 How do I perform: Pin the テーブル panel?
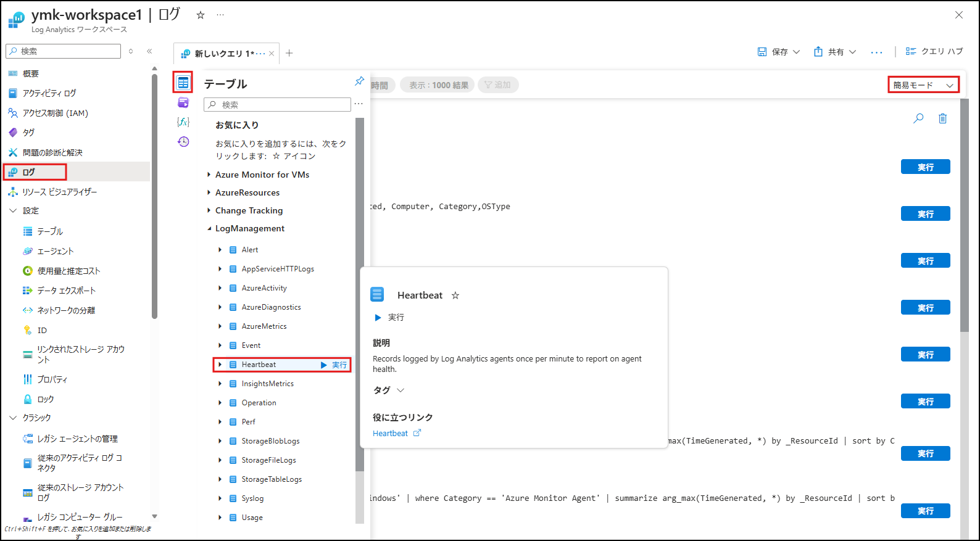359,81
